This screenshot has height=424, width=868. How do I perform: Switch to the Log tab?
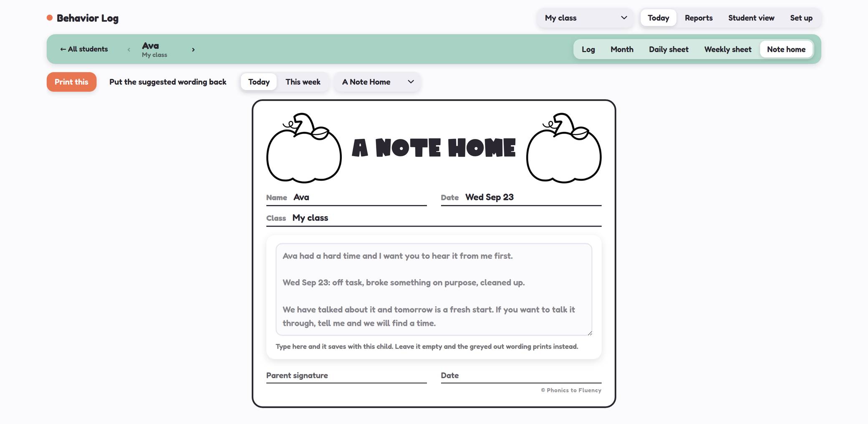coord(588,49)
